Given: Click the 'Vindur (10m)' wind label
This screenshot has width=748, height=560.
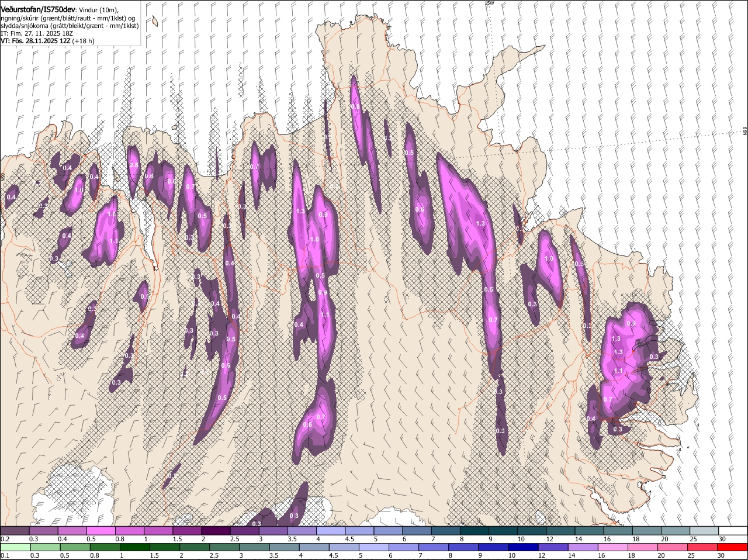Looking at the screenshot, I should click(x=99, y=11).
